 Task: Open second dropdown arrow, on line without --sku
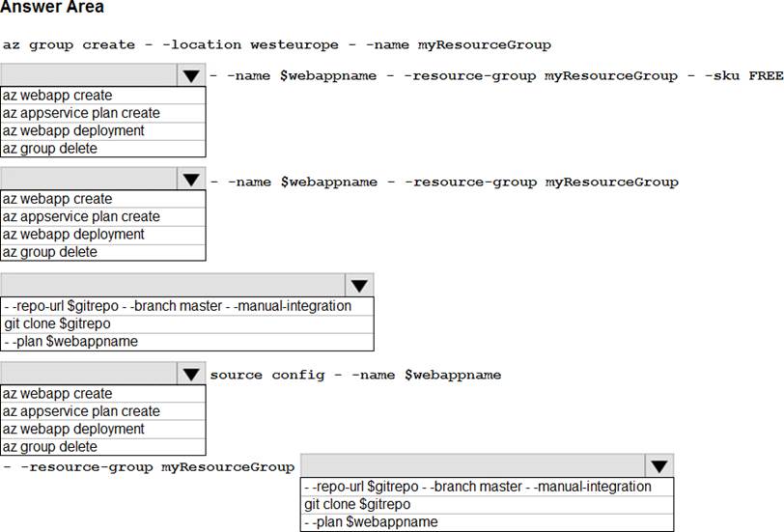pyautogui.click(x=191, y=181)
